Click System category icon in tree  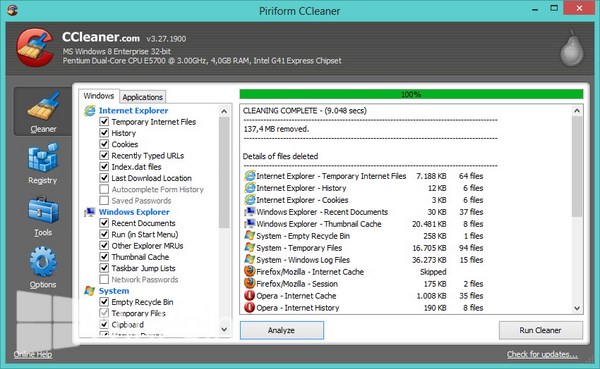tap(90, 291)
